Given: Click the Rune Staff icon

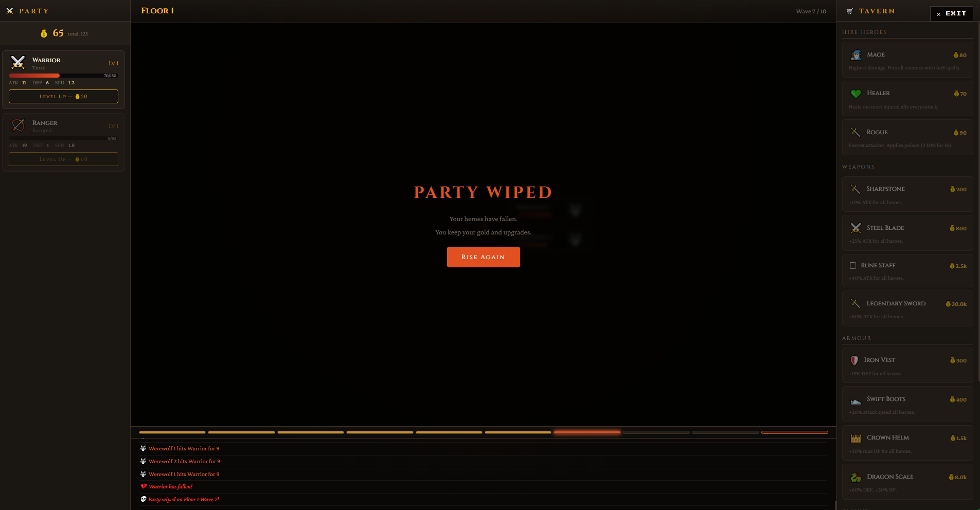Looking at the screenshot, I should point(853,265).
